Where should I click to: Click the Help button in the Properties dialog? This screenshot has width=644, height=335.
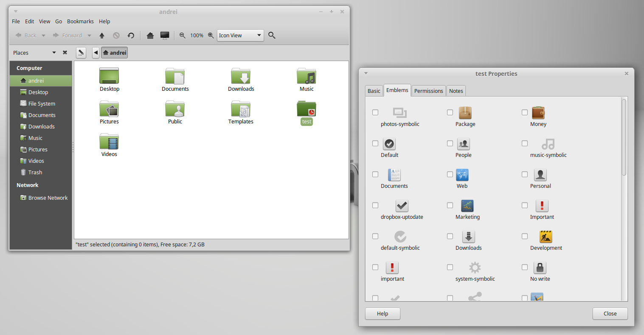pyautogui.click(x=382, y=313)
